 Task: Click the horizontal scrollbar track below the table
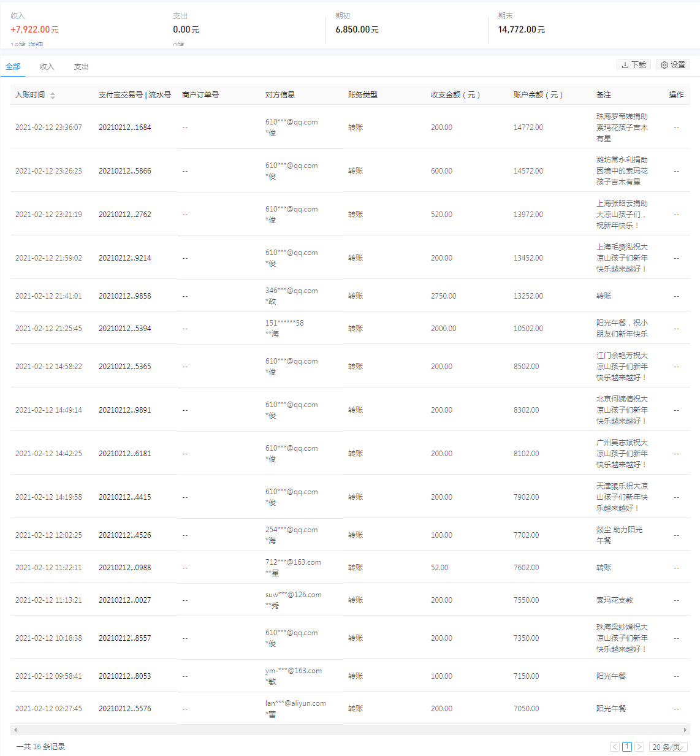click(349, 730)
